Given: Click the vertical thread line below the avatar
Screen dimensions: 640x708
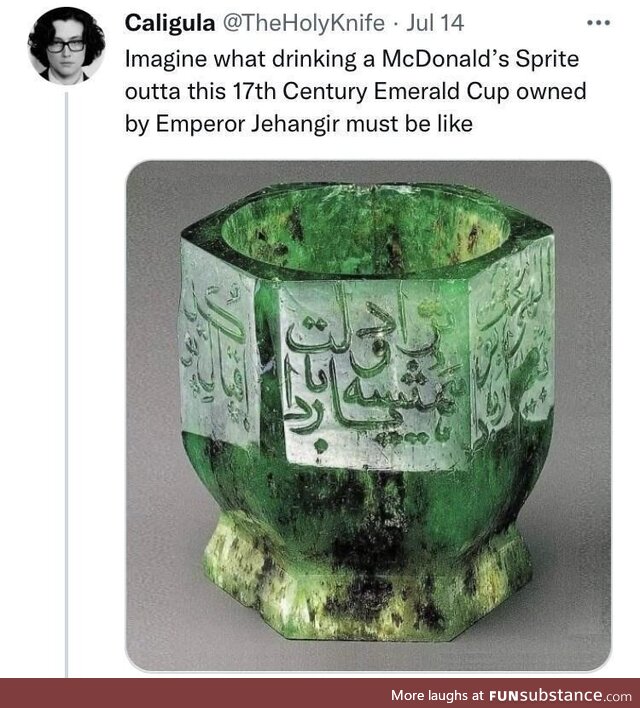Looking at the screenshot, I should coord(66,380).
